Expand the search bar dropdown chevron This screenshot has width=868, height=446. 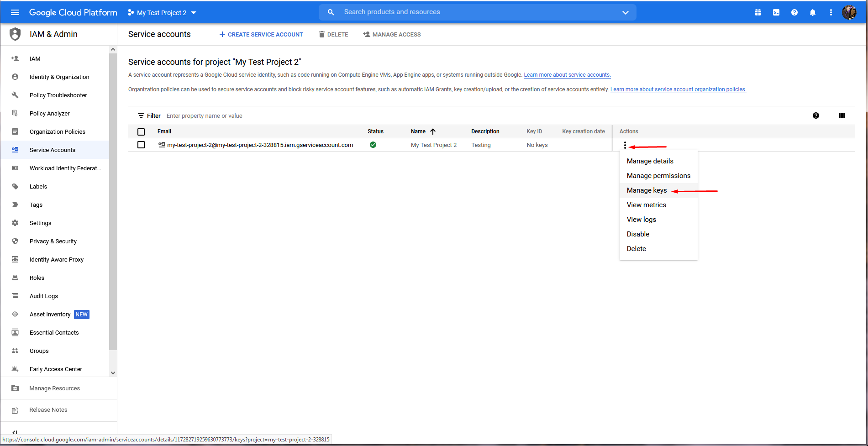tap(626, 12)
